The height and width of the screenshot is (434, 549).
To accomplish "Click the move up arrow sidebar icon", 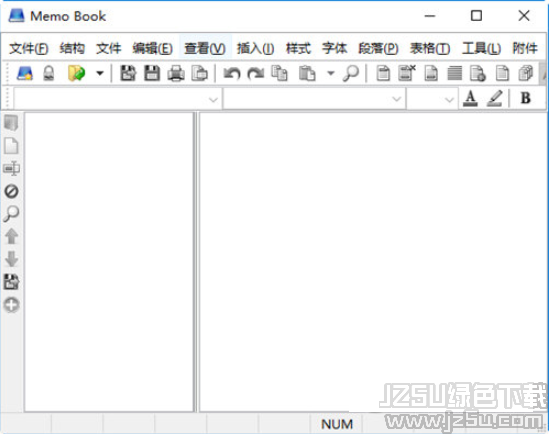I will pyautogui.click(x=11, y=236).
